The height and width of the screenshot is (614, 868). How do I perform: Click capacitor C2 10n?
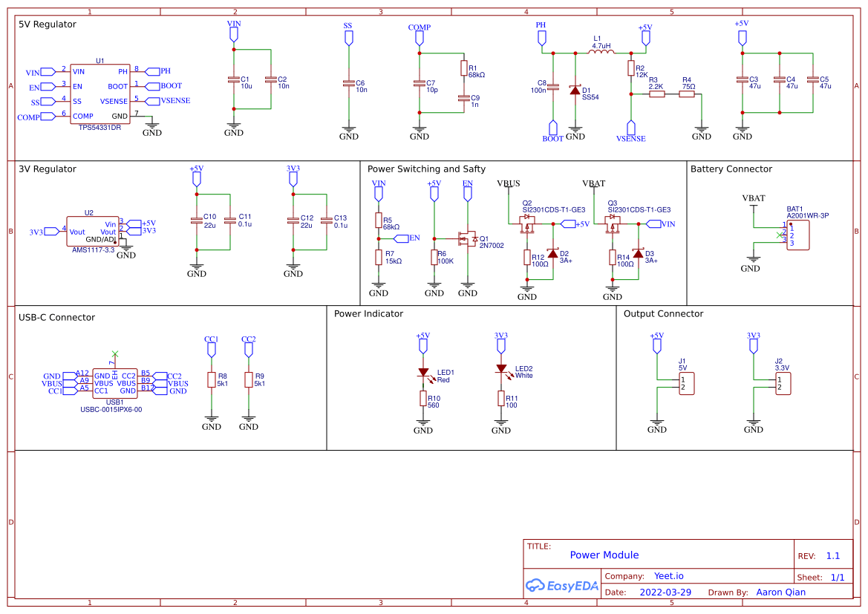pos(271,79)
